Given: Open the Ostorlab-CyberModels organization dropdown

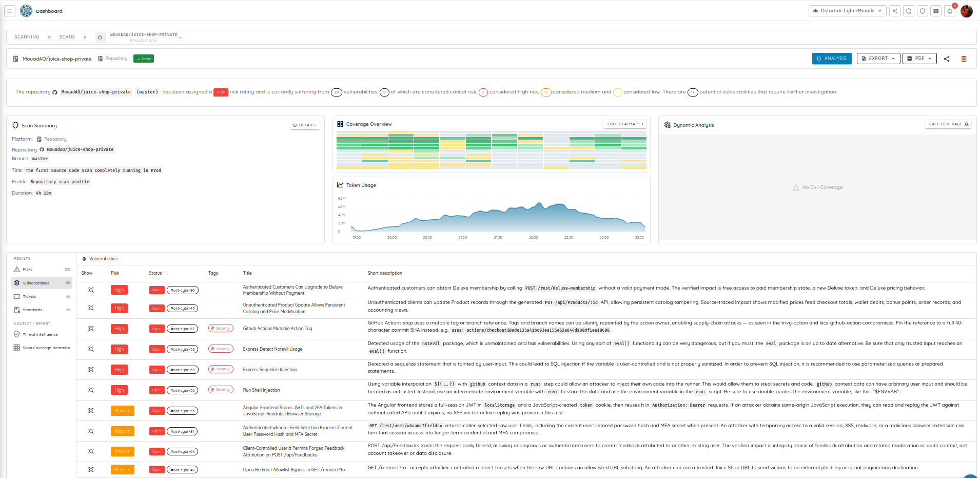Looking at the screenshot, I should coord(847,11).
